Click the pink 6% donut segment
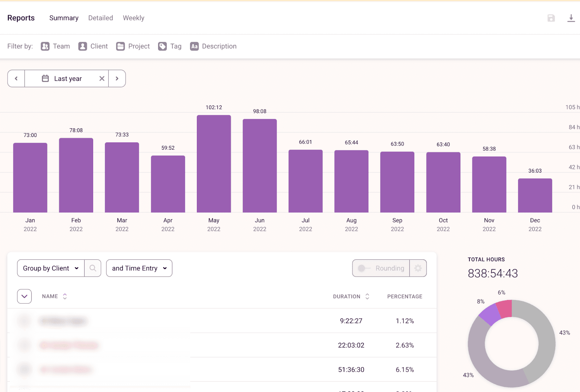Viewport: 580px width, 392px height. click(x=505, y=308)
